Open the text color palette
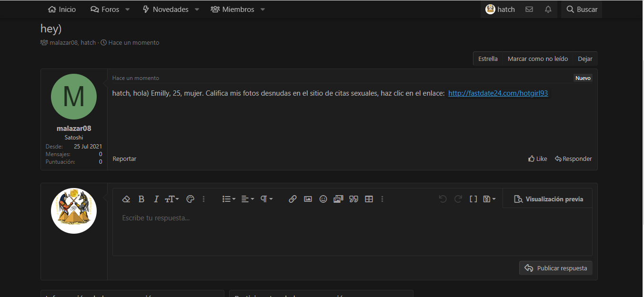The height and width of the screenshot is (297, 644). pyautogui.click(x=190, y=199)
